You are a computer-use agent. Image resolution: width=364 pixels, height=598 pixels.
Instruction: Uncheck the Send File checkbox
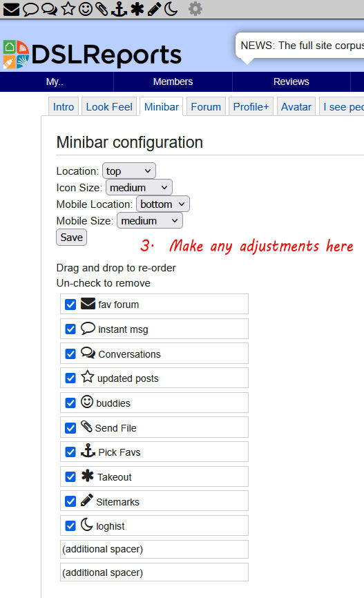70,428
